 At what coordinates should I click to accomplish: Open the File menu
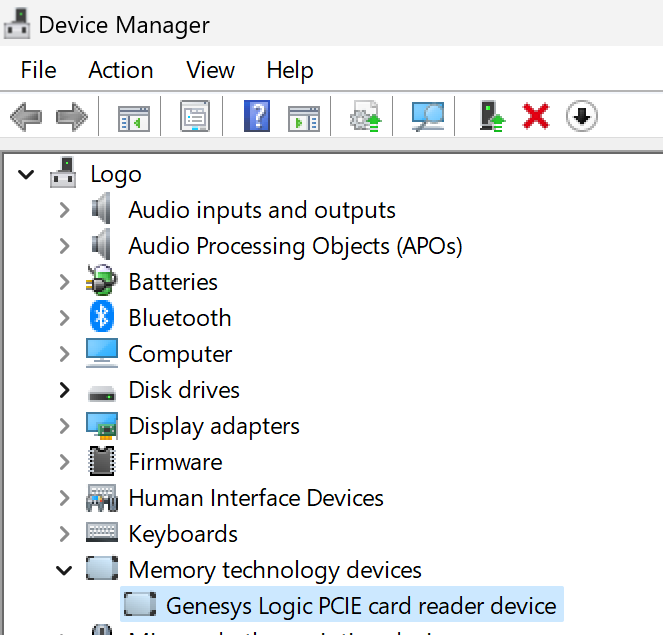[x=38, y=70]
